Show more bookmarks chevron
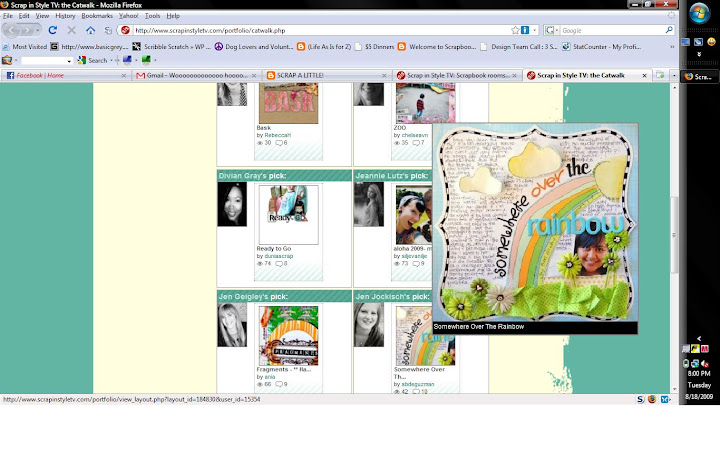The height and width of the screenshot is (449, 720). [x=672, y=47]
